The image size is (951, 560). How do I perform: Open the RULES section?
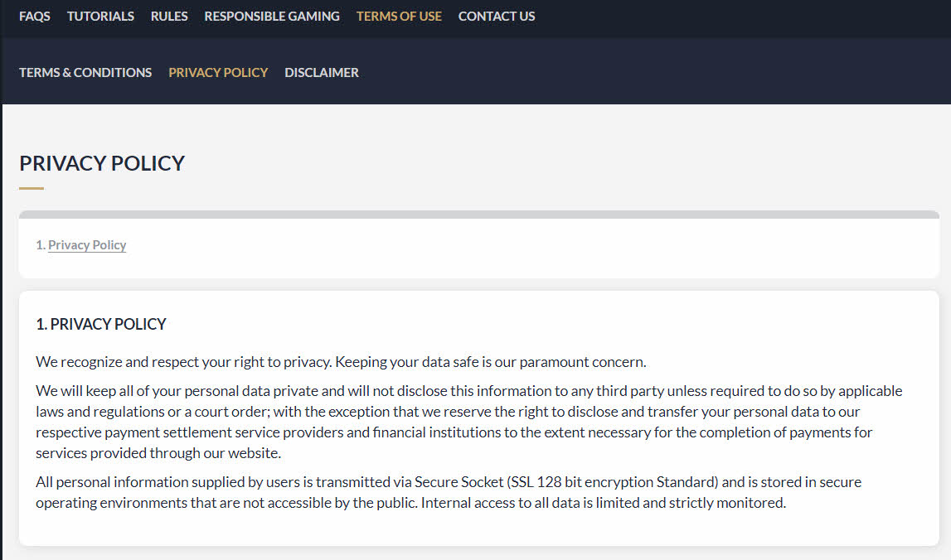[169, 16]
